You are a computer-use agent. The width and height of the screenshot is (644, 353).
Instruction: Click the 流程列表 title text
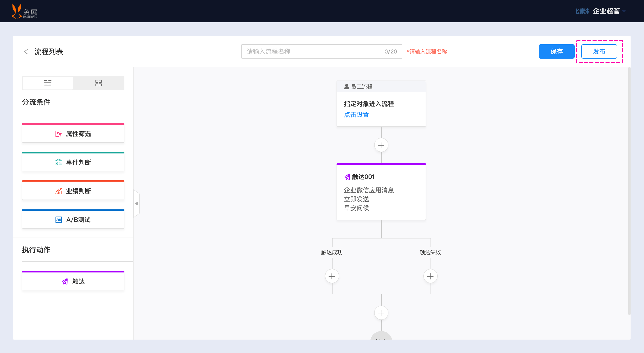point(49,51)
